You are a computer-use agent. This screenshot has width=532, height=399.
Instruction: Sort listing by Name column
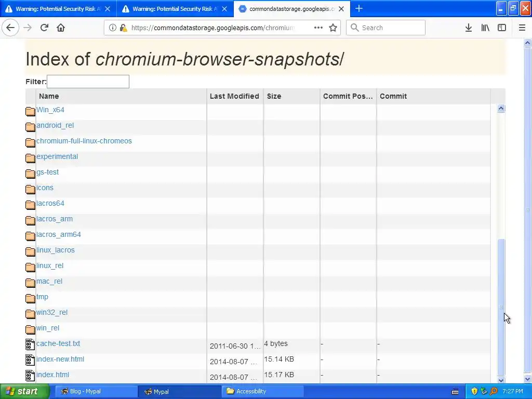coord(121,96)
